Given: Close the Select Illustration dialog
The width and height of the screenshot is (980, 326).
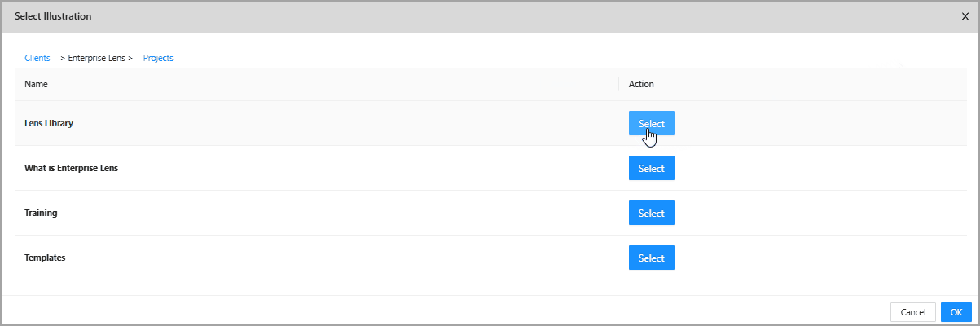Looking at the screenshot, I should (965, 16).
